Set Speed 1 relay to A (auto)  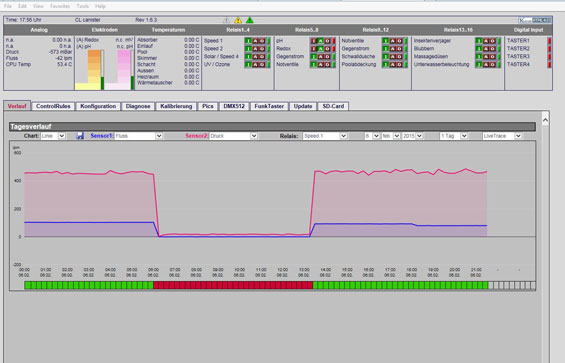click(255, 41)
